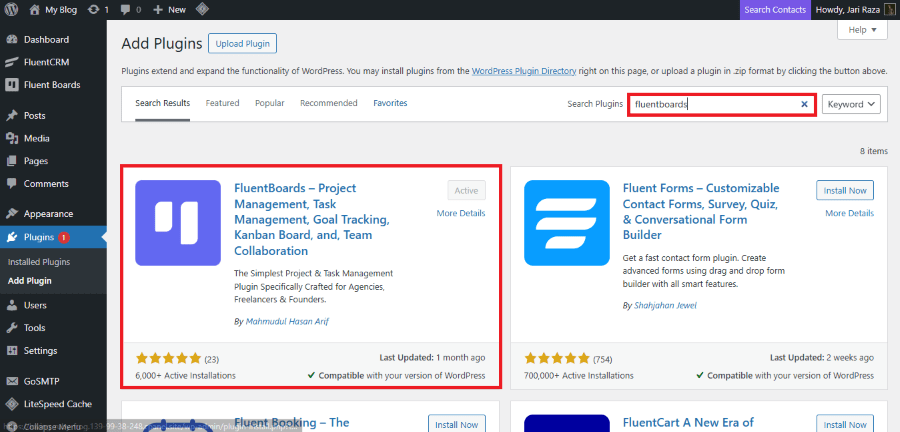Open the FluentBoards plugin title link
Image resolution: width=900 pixels, height=432 pixels.
point(312,219)
